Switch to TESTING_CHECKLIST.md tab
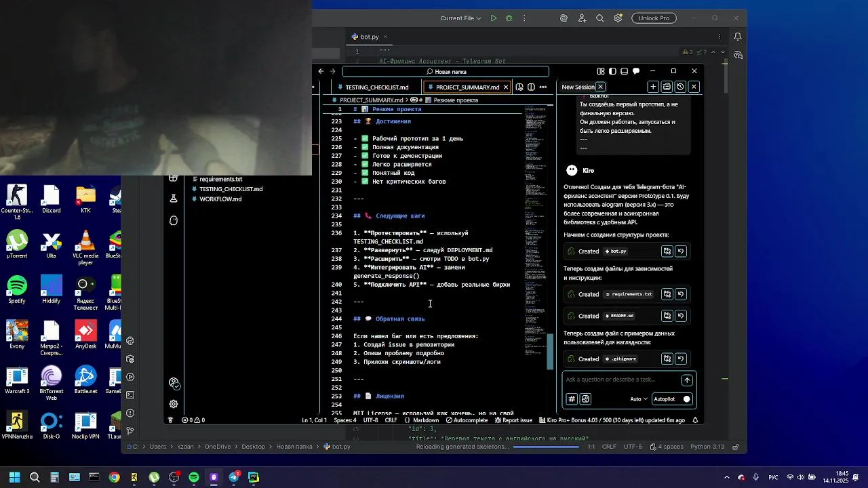868x488 pixels. coord(372,87)
